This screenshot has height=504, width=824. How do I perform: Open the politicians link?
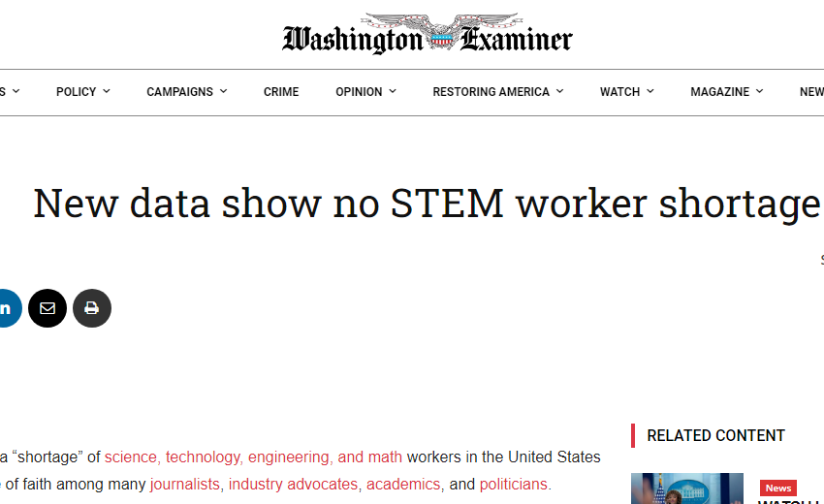click(515, 484)
